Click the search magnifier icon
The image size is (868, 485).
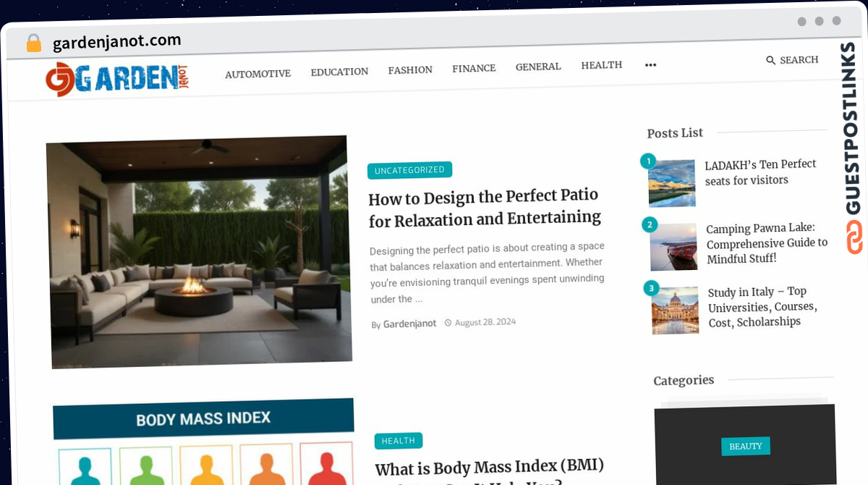click(x=770, y=61)
